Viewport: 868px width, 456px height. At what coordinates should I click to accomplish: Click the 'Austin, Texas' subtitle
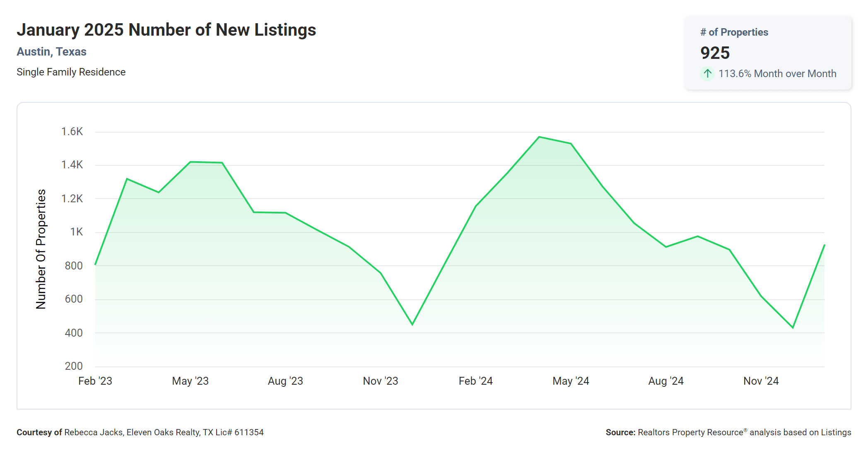point(51,52)
